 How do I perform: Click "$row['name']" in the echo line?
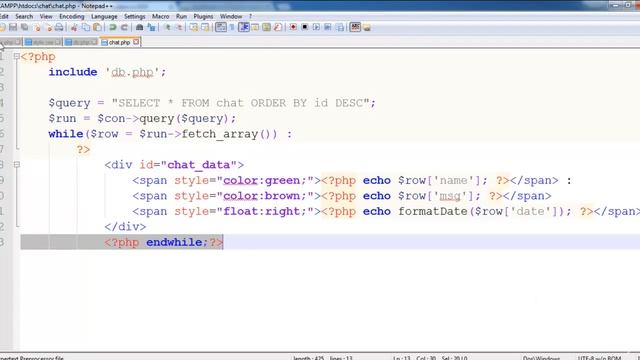[439, 180]
